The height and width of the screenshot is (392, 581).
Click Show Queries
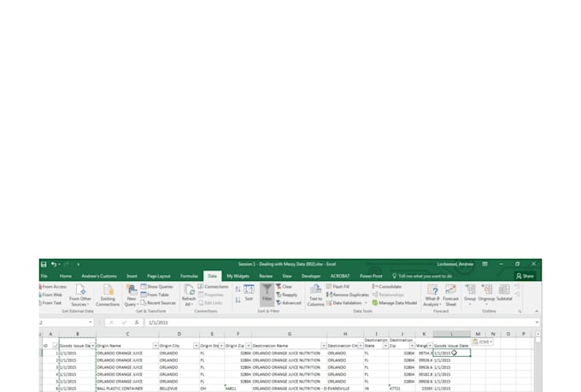[x=156, y=287]
